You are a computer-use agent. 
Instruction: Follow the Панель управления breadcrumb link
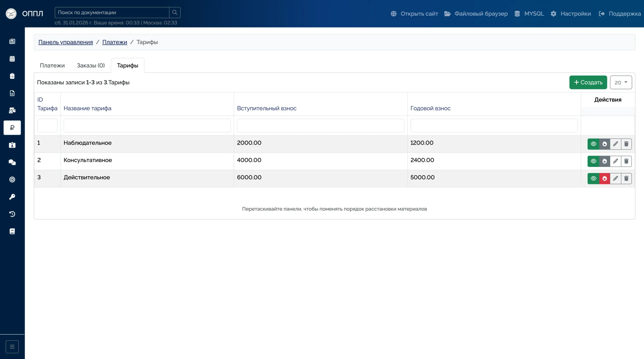[x=66, y=42]
